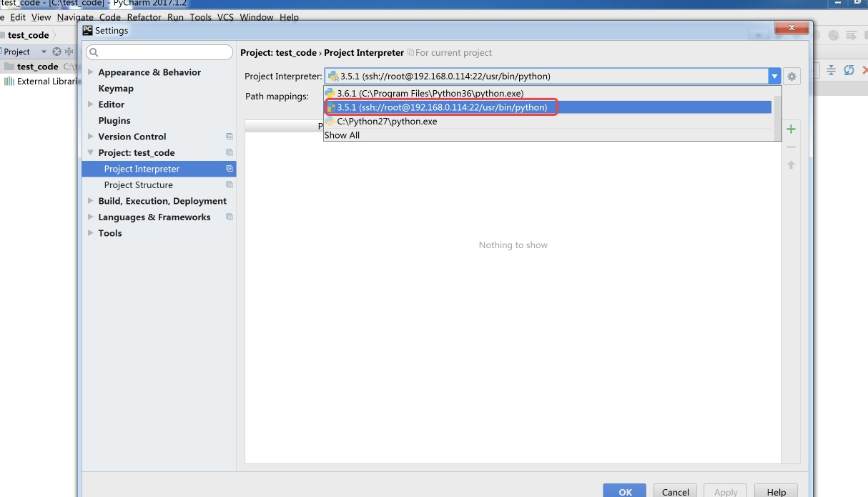Click the per-project icon beside Version Control
Screen dimensions: 868x497
click(230, 137)
